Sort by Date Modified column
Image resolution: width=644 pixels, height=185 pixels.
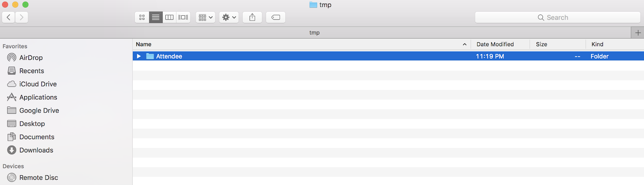point(495,44)
